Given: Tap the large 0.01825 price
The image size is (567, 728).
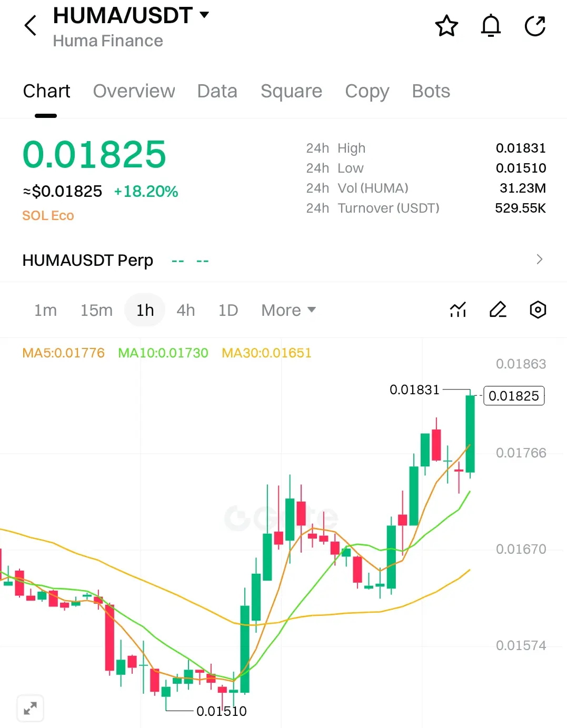Looking at the screenshot, I should [x=94, y=154].
